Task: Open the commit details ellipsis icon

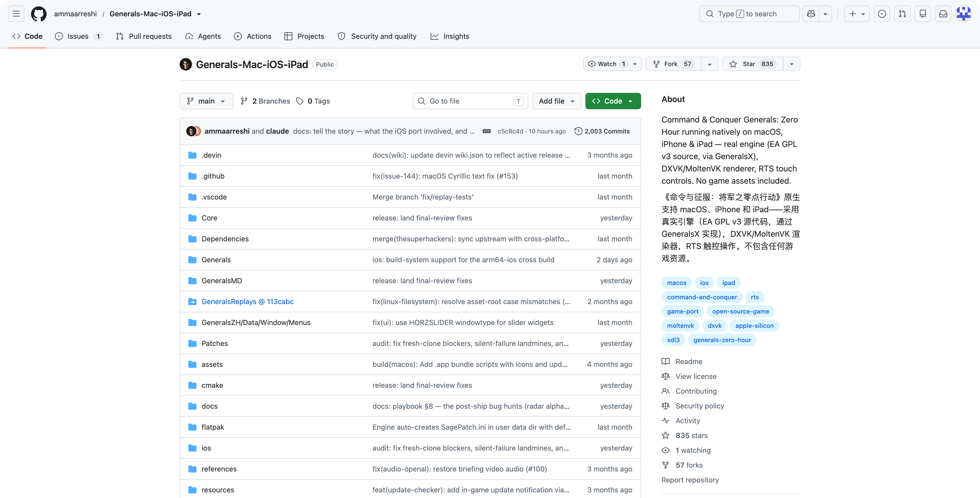Action: click(487, 131)
